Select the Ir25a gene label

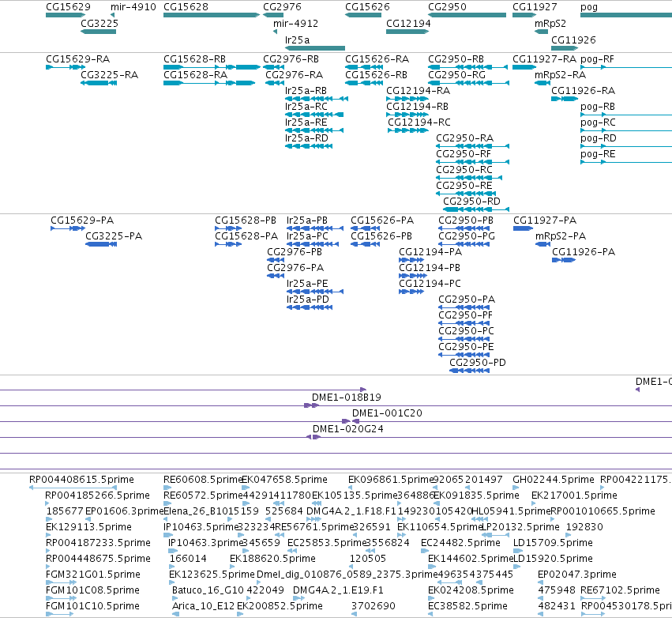pos(298,40)
